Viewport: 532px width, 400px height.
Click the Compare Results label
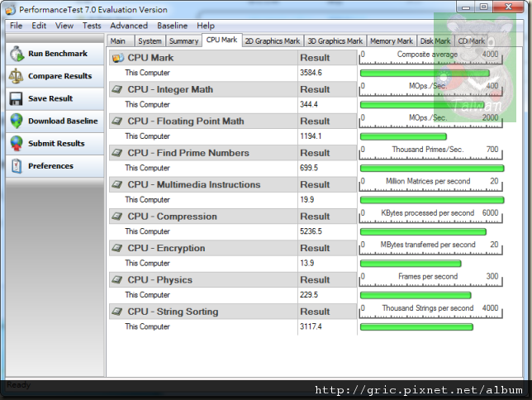60,76
